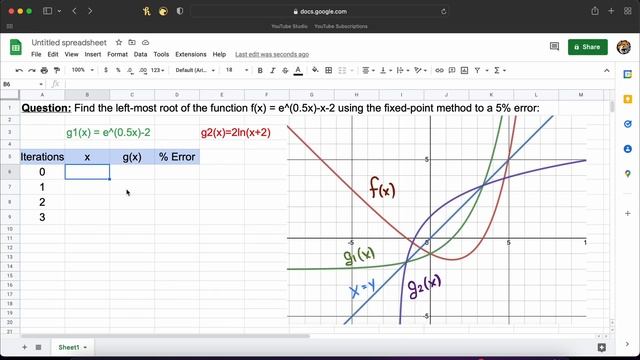Open the Contacts side panel icon
Image resolution: width=640 pixels, height=360 pixels.
628,149
